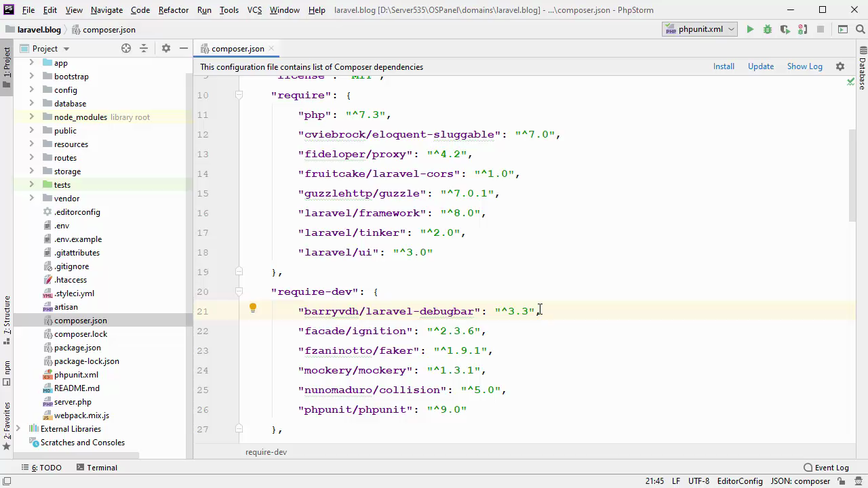Click the editor vertical scrollbar thumb
The image size is (868, 488).
point(852,175)
